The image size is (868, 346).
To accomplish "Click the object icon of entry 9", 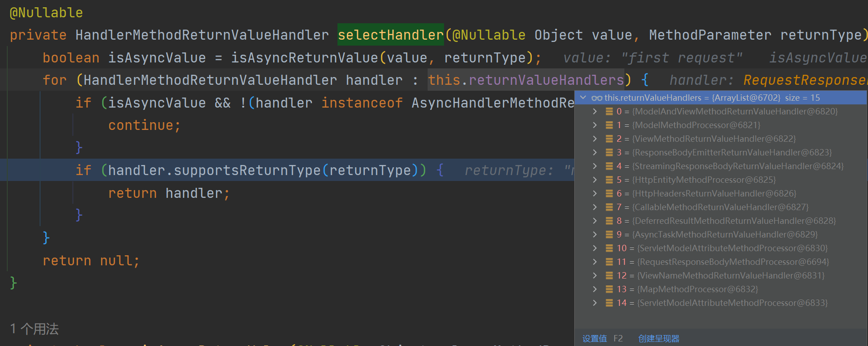I will point(609,234).
